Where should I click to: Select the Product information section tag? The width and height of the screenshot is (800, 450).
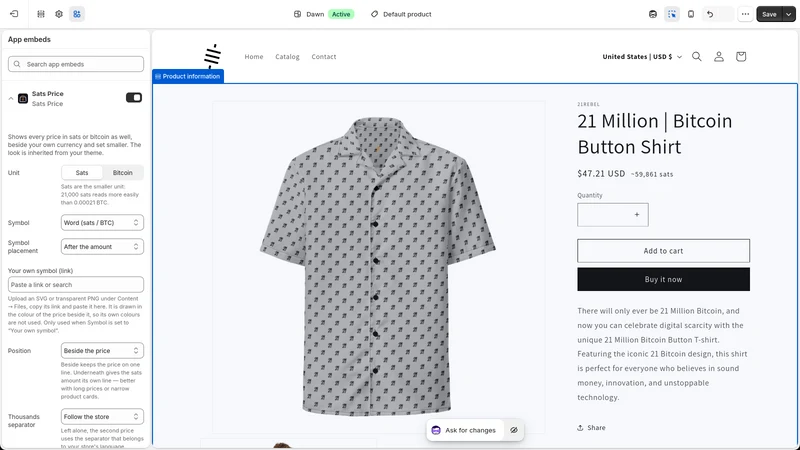point(188,76)
